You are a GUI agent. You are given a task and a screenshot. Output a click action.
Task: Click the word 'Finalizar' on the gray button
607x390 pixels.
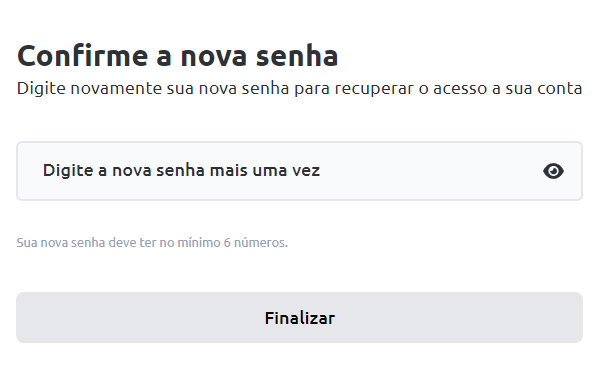tap(300, 318)
